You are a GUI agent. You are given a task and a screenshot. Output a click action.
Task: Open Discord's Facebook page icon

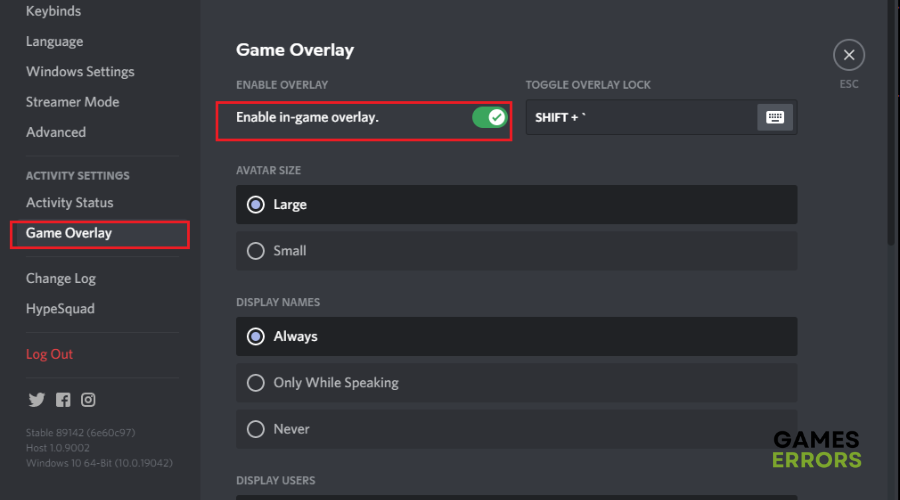(63, 400)
